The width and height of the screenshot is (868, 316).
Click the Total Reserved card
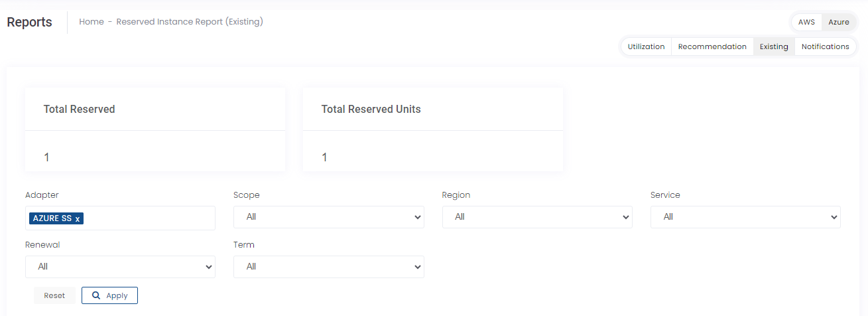(155, 129)
